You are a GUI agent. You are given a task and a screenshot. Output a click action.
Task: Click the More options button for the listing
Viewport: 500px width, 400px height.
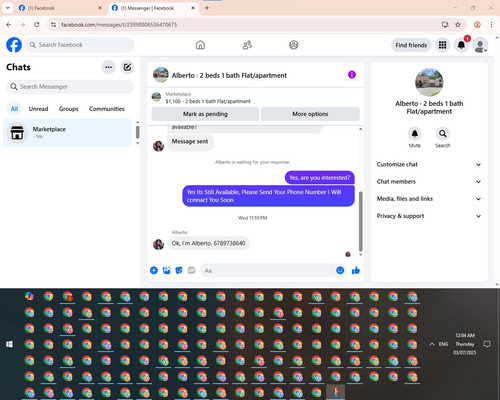click(x=310, y=114)
